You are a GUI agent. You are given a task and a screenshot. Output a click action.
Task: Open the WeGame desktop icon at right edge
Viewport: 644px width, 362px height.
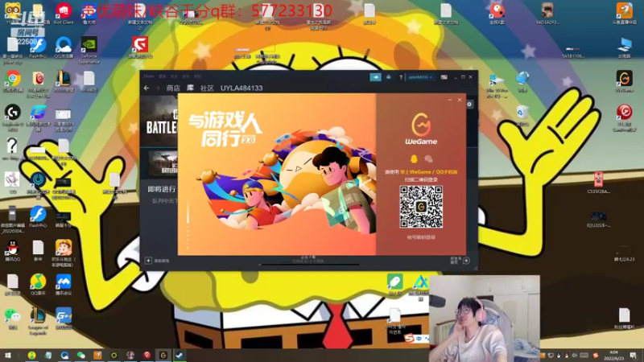coord(625,81)
